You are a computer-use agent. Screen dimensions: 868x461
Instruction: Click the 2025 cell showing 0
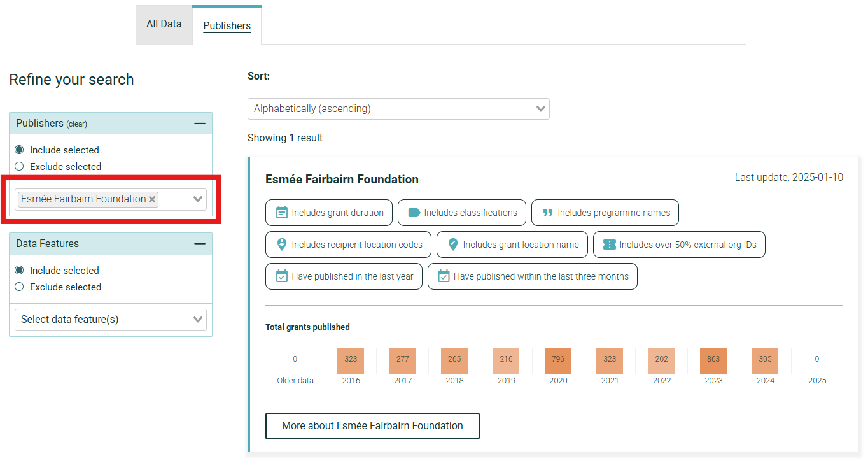[817, 360]
